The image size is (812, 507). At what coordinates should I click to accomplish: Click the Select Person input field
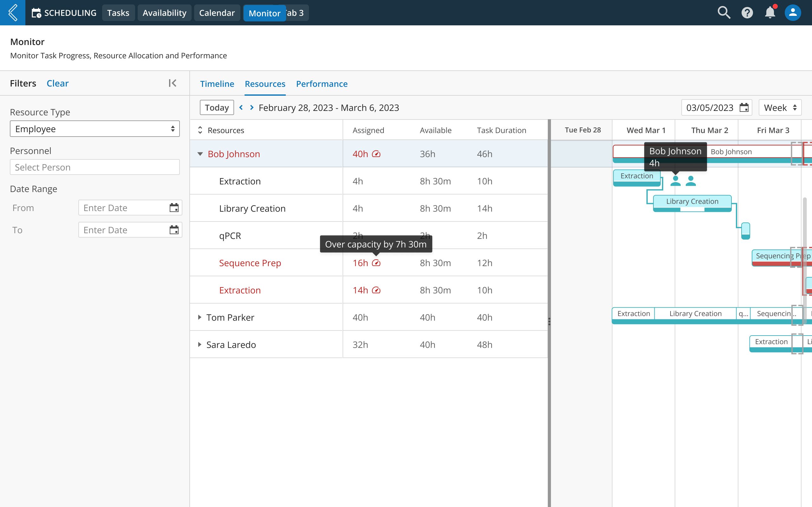coord(95,167)
